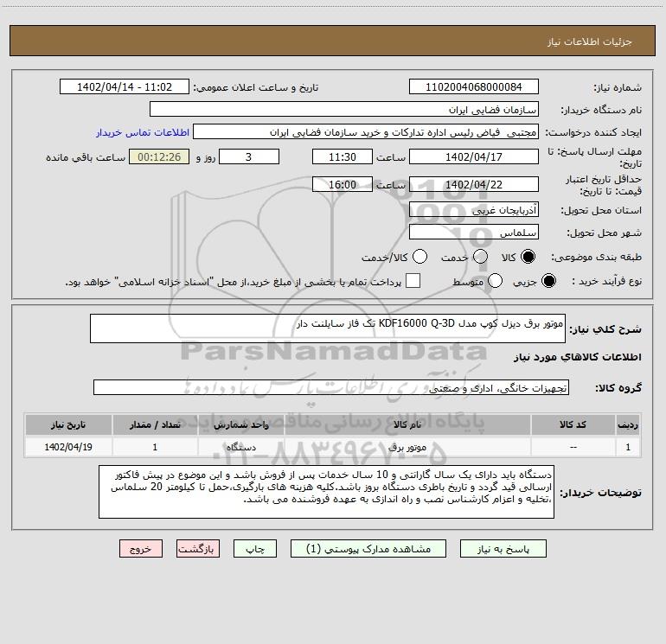Click the ردیف column header
The width and height of the screenshot is (666, 644).
point(628,424)
